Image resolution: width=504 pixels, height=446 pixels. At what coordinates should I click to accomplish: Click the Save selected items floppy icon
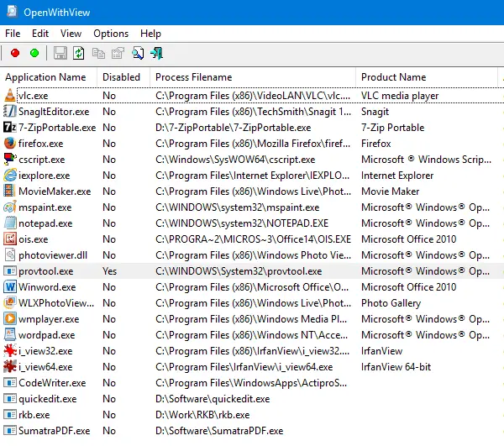(x=60, y=53)
